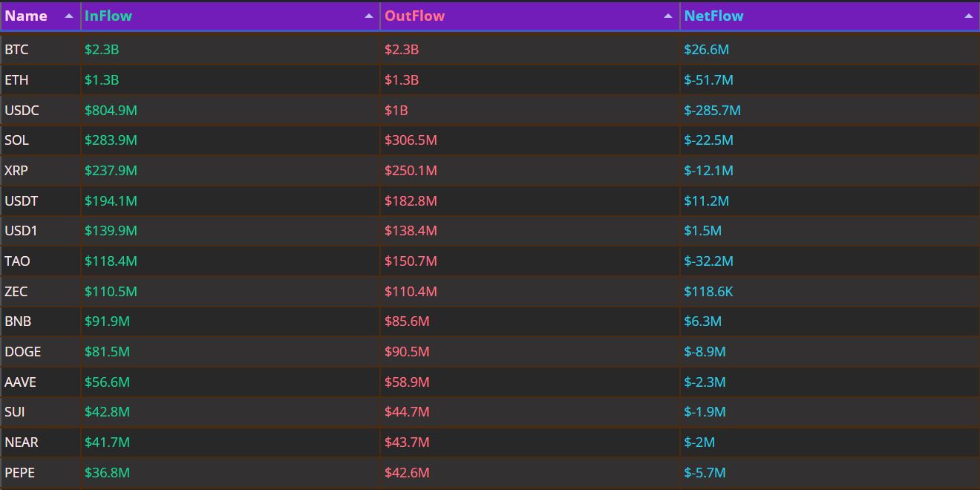Select the BTC row name

click(x=16, y=50)
